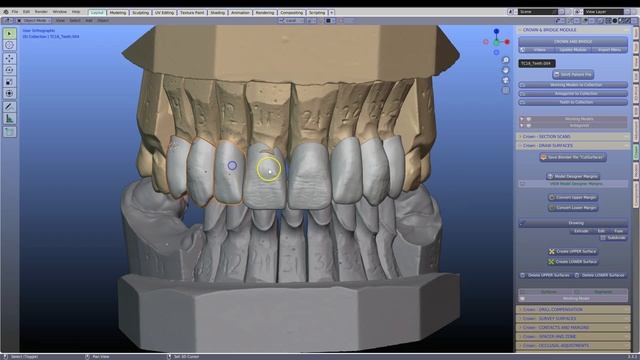Click the Import Menu button

tap(609, 50)
